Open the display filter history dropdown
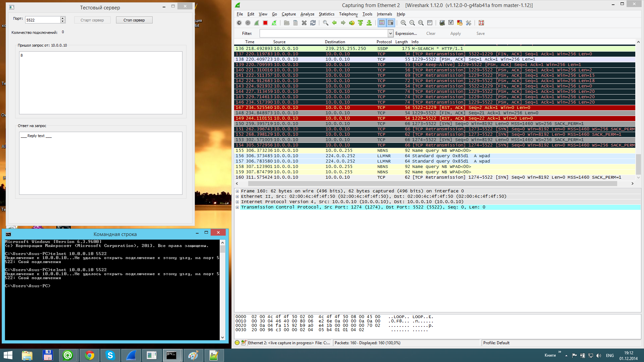The image size is (644, 362). coord(390,34)
